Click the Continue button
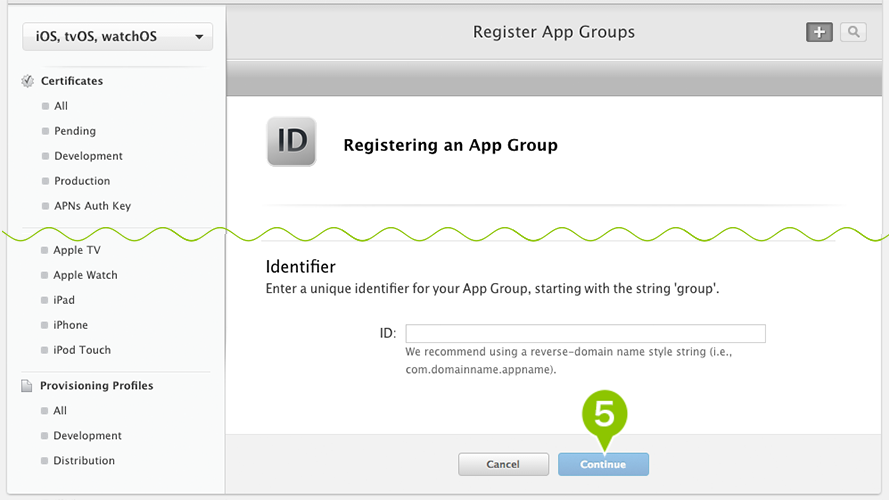The height and width of the screenshot is (500, 889). pyautogui.click(x=603, y=464)
